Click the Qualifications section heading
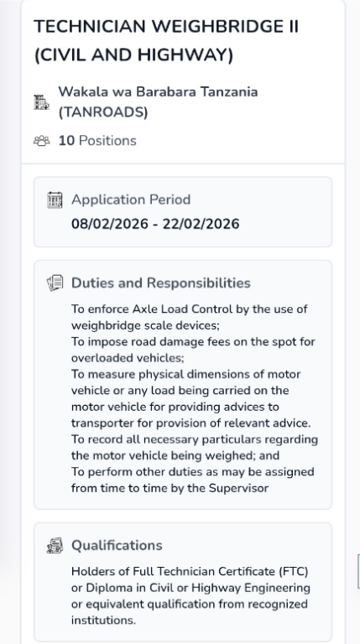Screen dimensions: 360x644 click(x=117, y=545)
